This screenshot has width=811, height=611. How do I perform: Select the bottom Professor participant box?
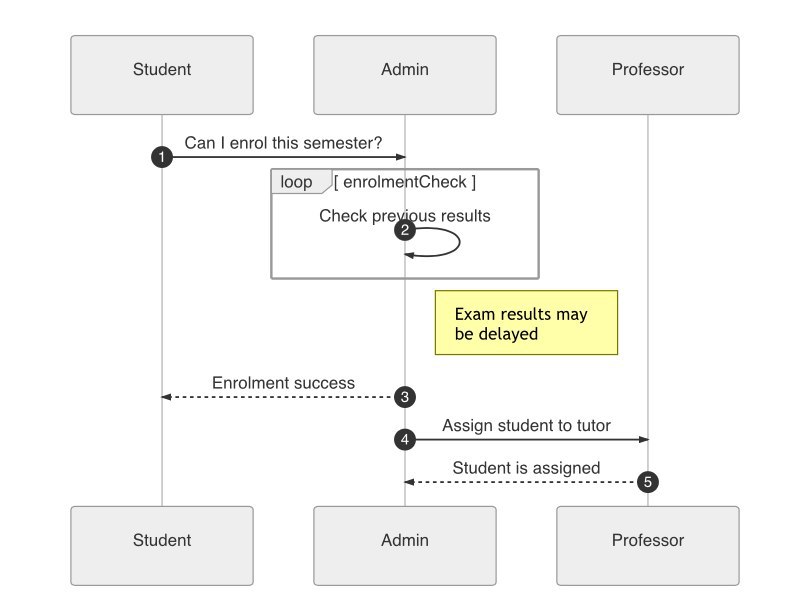tap(648, 546)
